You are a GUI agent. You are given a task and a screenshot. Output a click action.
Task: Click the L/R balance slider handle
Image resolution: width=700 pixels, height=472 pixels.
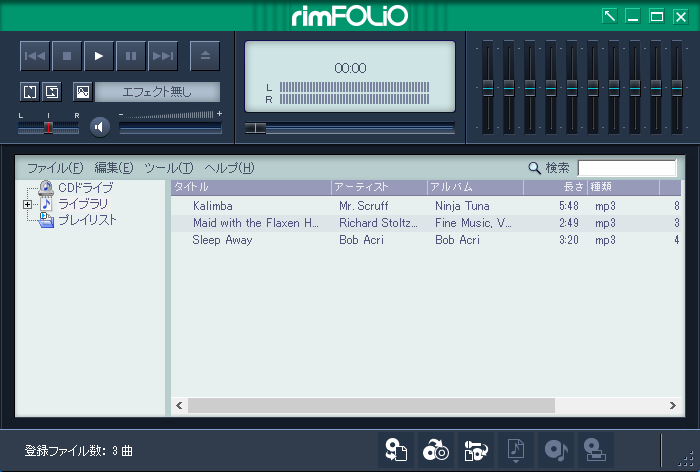click(x=48, y=128)
